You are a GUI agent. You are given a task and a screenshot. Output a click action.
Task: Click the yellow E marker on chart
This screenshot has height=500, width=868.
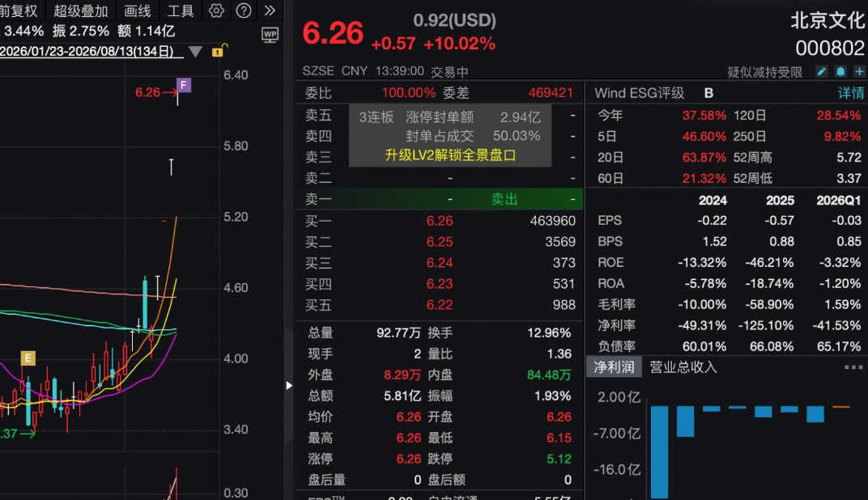click(x=28, y=358)
